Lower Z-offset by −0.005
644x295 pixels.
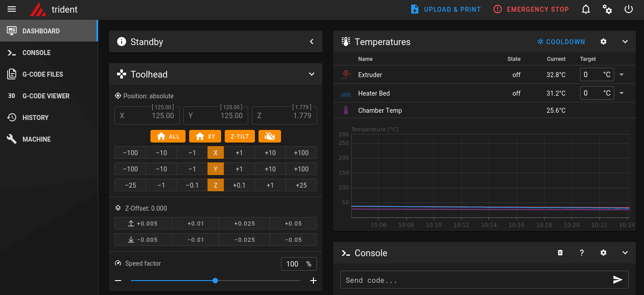[143, 240]
